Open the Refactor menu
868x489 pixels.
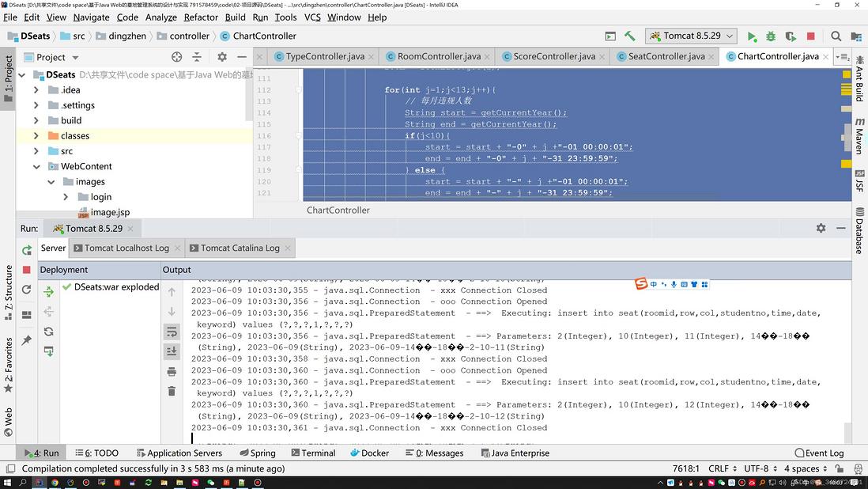pyautogui.click(x=201, y=17)
